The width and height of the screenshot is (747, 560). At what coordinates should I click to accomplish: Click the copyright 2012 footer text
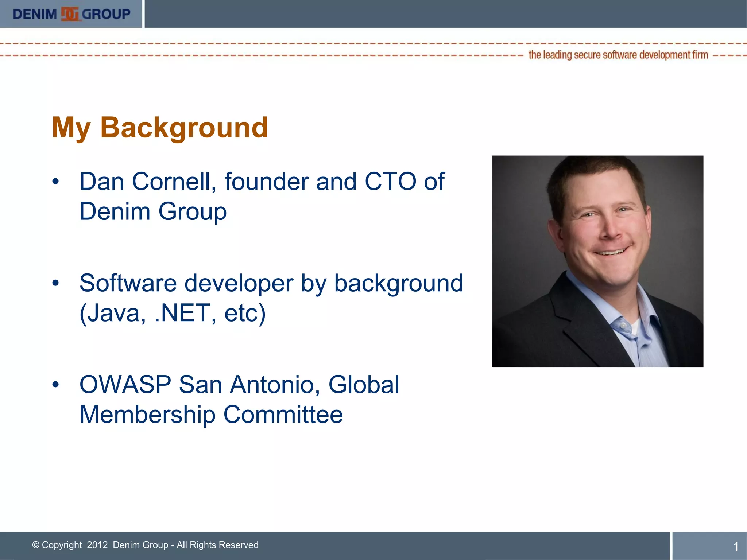[145, 545]
